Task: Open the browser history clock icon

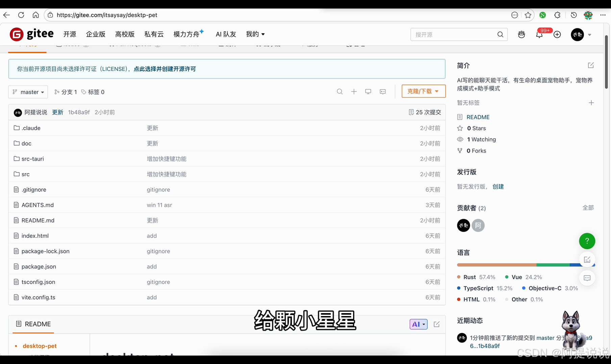Action: [x=573, y=15]
